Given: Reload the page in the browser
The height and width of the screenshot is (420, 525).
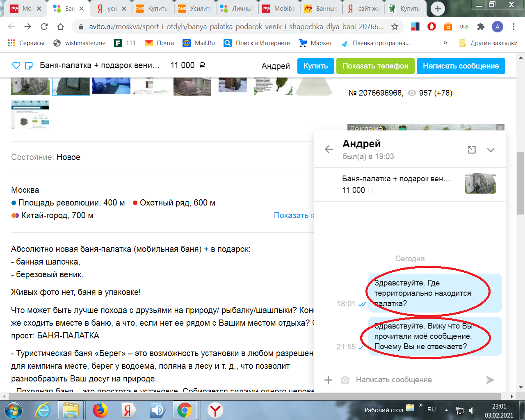Looking at the screenshot, I should [x=44, y=27].
